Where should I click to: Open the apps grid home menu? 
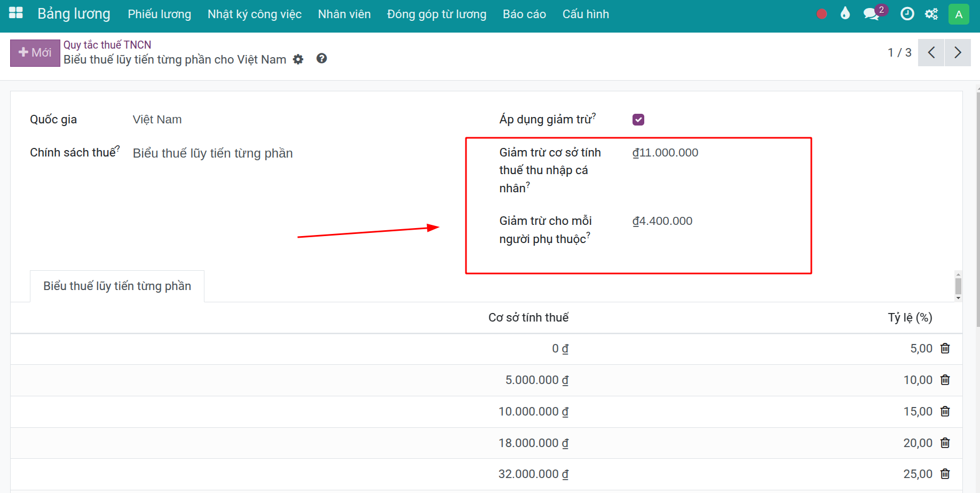click(x=16, y=13)
